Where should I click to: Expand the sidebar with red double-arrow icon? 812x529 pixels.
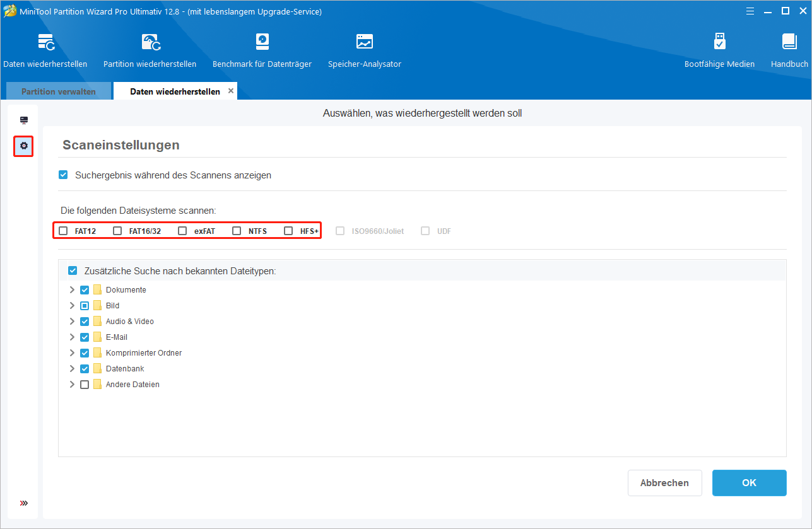[24, 503]
